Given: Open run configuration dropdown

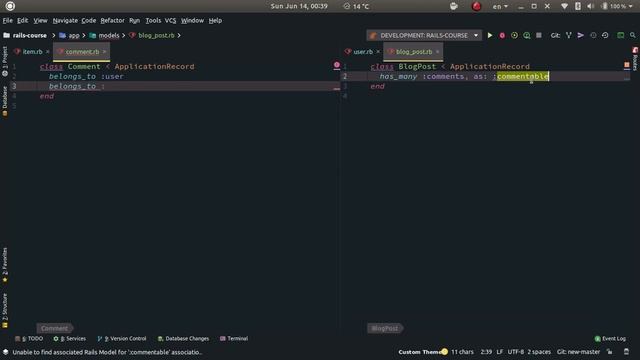Looking at the screenshot, I should coord(476,36).
